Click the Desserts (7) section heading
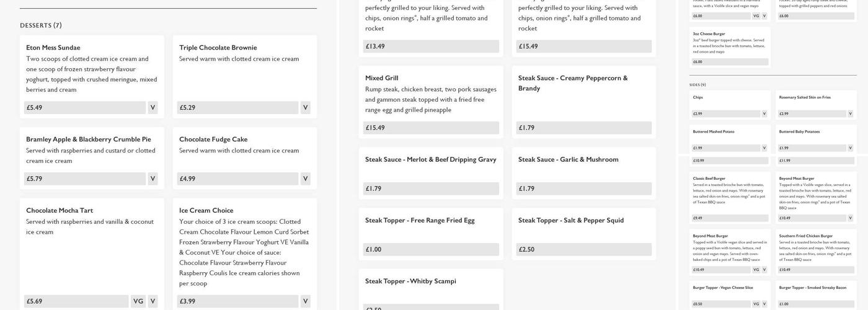Image resolution: width=868 pixels, height=310 pixels. (x=41, y=25)
